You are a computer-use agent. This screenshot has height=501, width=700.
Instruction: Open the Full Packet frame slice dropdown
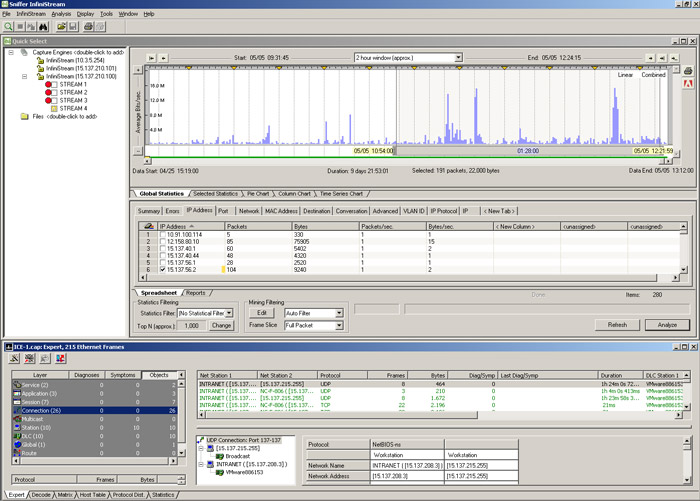[339, 326]
